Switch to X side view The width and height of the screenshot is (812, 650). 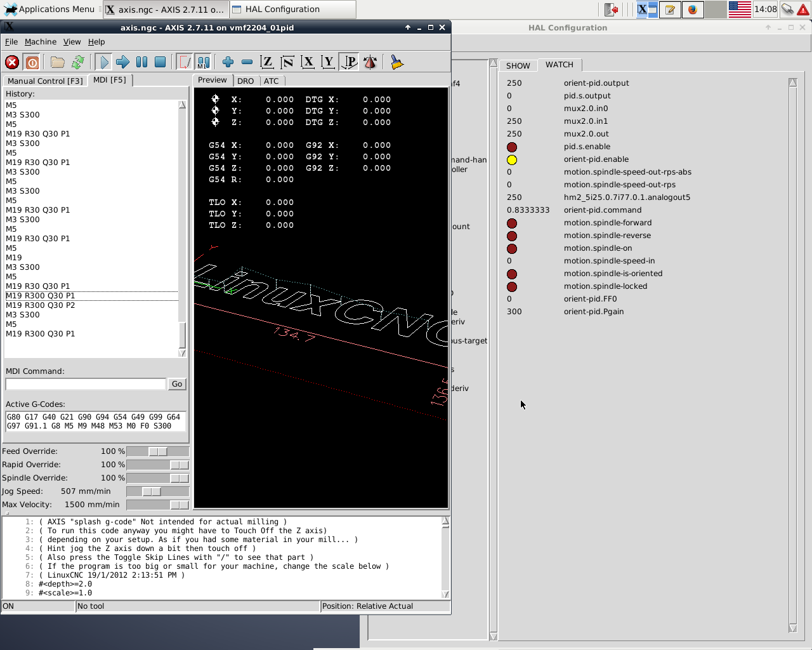[308, 62]
